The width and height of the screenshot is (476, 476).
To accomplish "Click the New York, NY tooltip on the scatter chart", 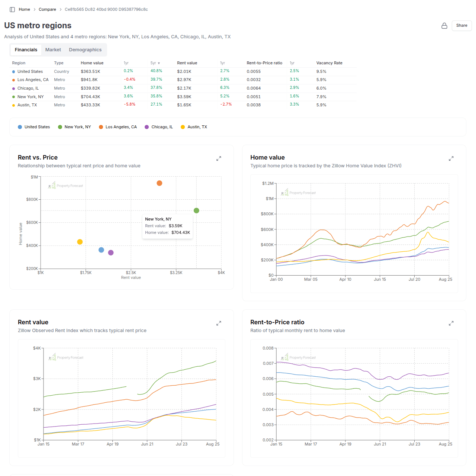I will pyautogui.click(x=167, y=226).
